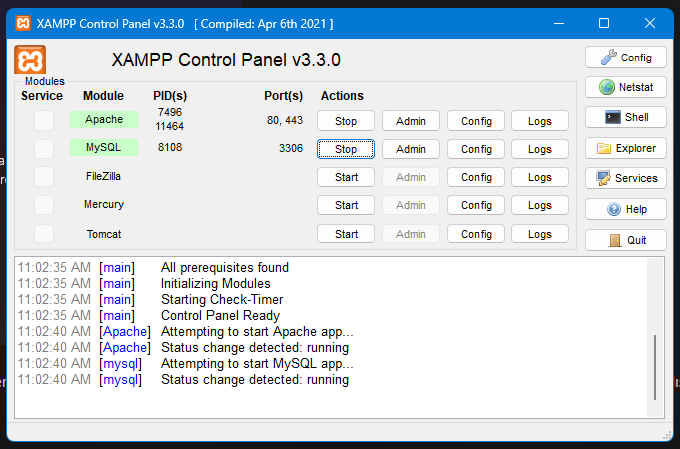Click log line 'All prerequisites found'
This screenshot has height=449, width=680.
coord(225,268)
